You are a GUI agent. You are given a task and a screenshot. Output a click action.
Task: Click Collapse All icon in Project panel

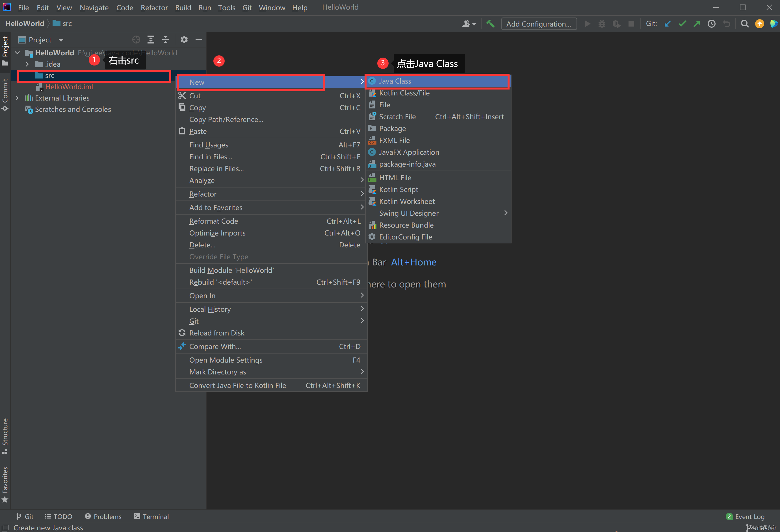pyautogui.click(x=165, y=40)
